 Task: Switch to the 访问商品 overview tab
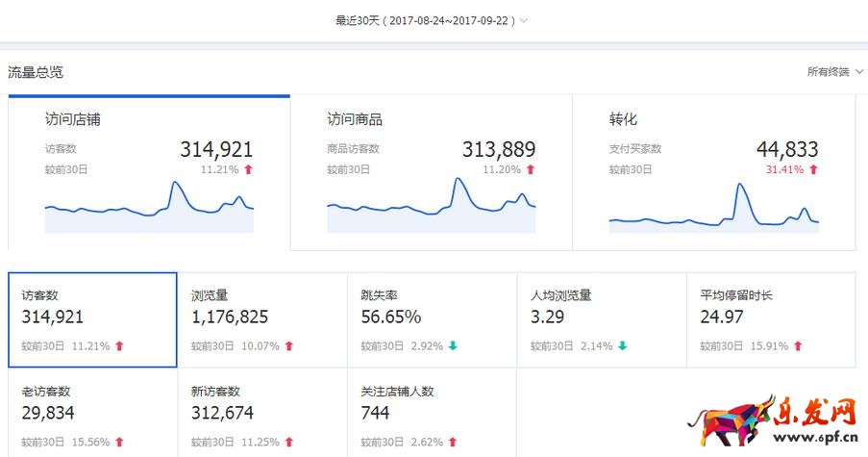pyautogui.click(x=431, y=173)
